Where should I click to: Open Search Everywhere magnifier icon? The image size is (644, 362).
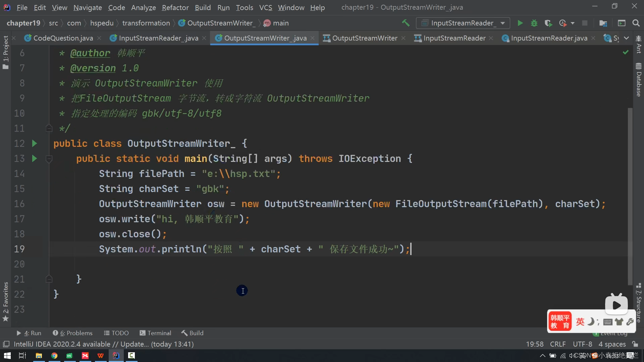[636, 23]
